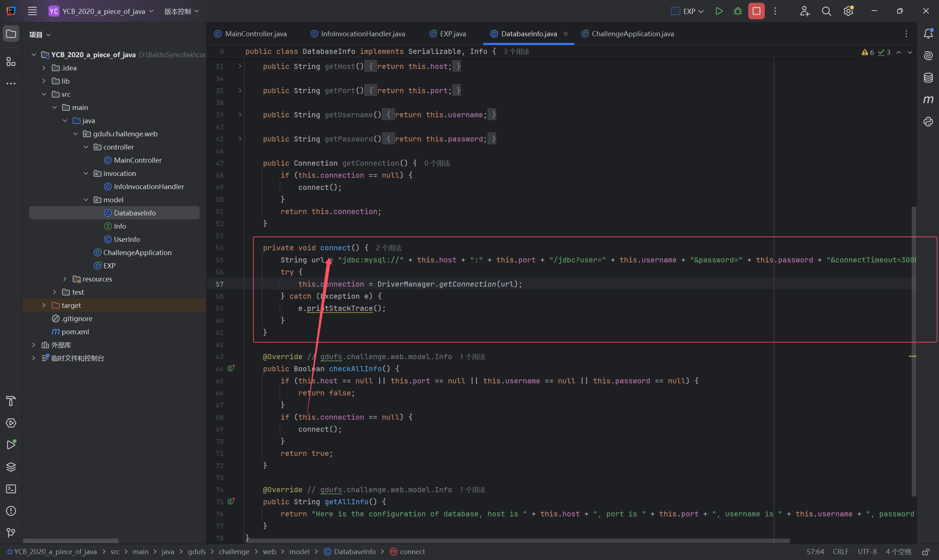Click CRLF line separator in status bar
The height and width of the screenshot is (560, 939).
[840, 552]
